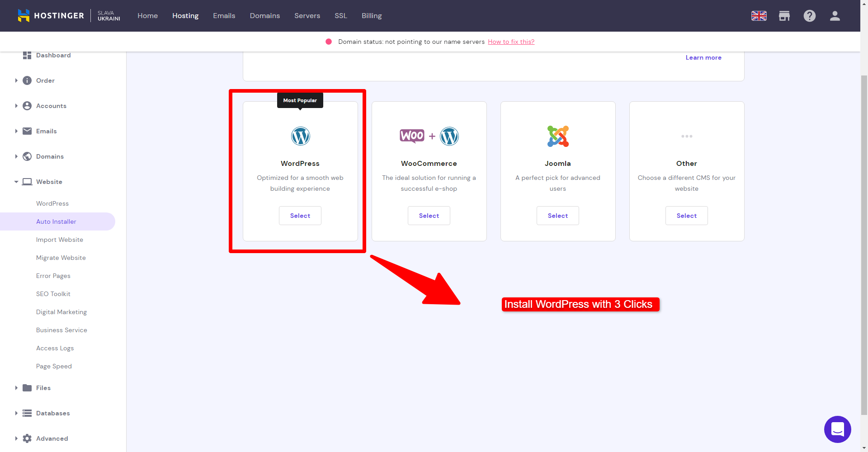The width and height of the screenshot is (868, 452).
Task: Click the Website laptop icon
Action: 27,182
